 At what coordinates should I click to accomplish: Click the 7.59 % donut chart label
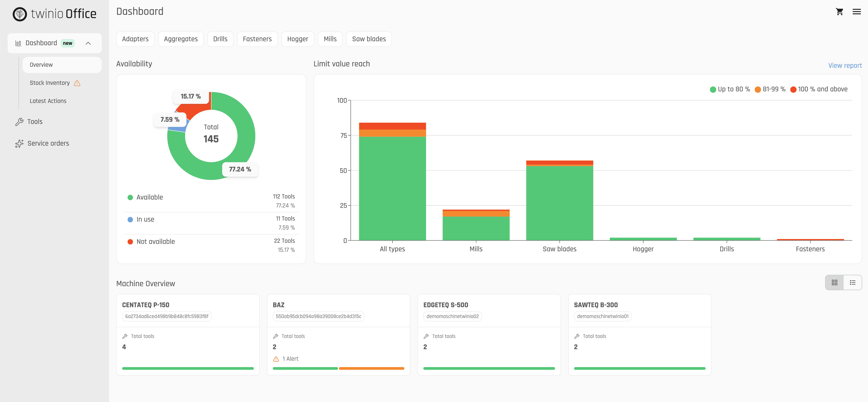point(170,120)
